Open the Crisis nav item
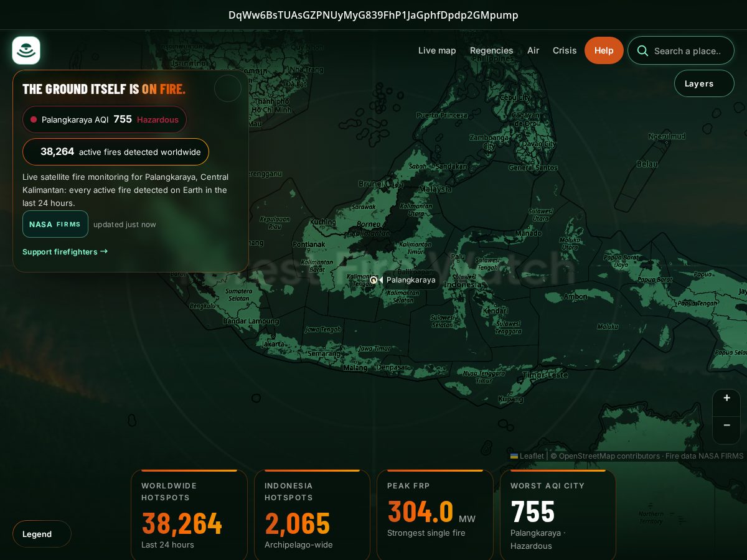Screen dimensions: 747x560 (x=565, y=50)
